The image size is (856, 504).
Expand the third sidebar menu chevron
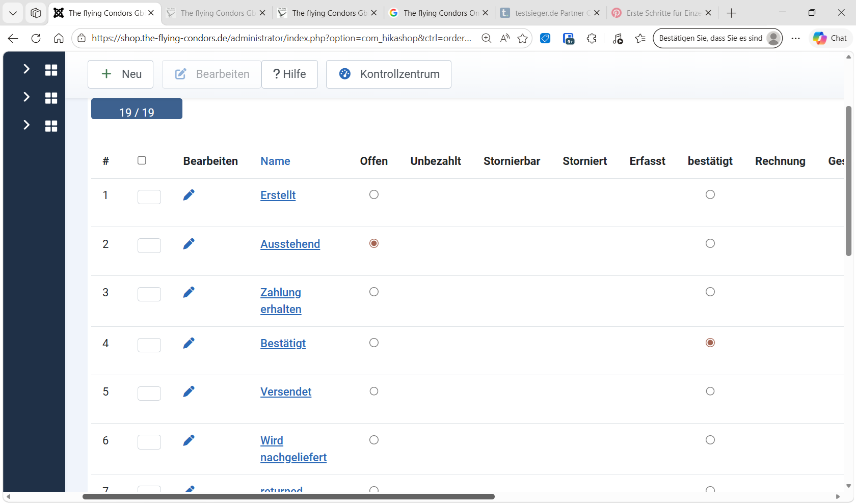point(26,125)
